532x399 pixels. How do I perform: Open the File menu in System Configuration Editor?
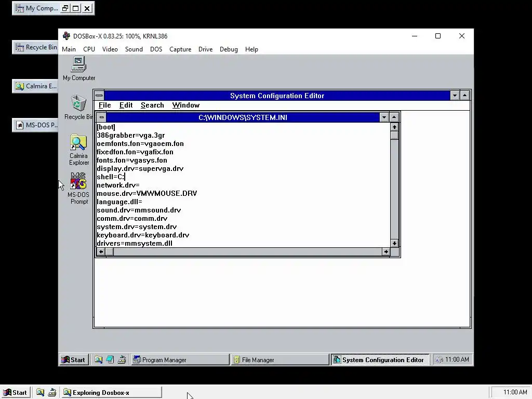coord(104,105)
